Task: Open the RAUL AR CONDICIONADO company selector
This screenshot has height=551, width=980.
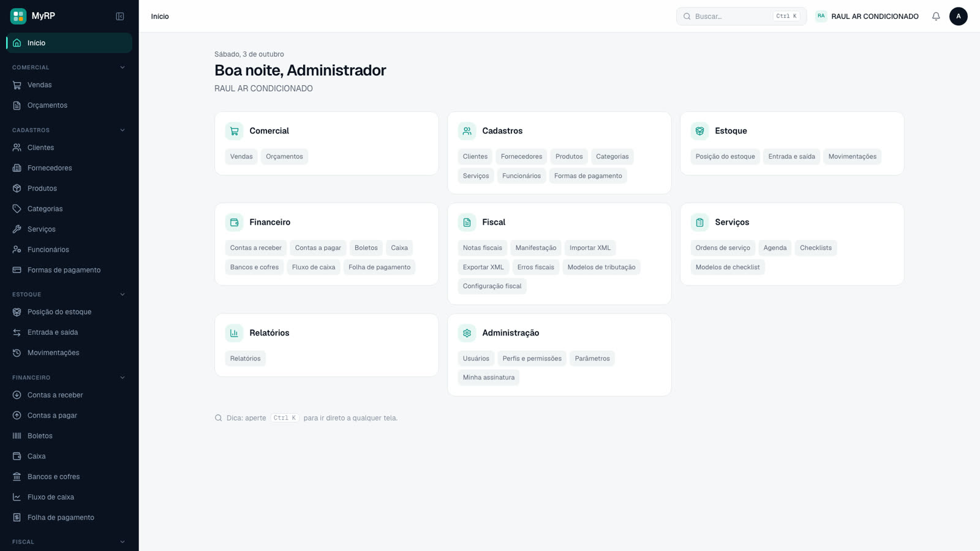Action: click(867, 17)
